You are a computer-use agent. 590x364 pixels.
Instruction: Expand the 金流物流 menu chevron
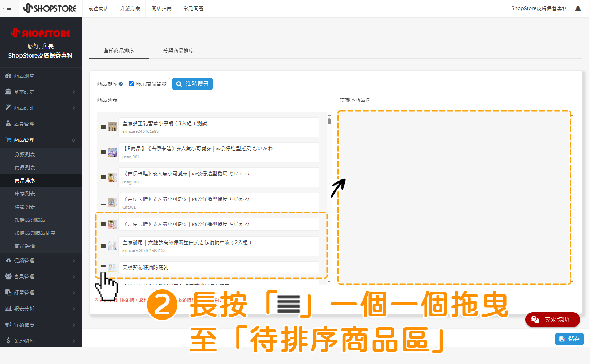click(74, 341)
